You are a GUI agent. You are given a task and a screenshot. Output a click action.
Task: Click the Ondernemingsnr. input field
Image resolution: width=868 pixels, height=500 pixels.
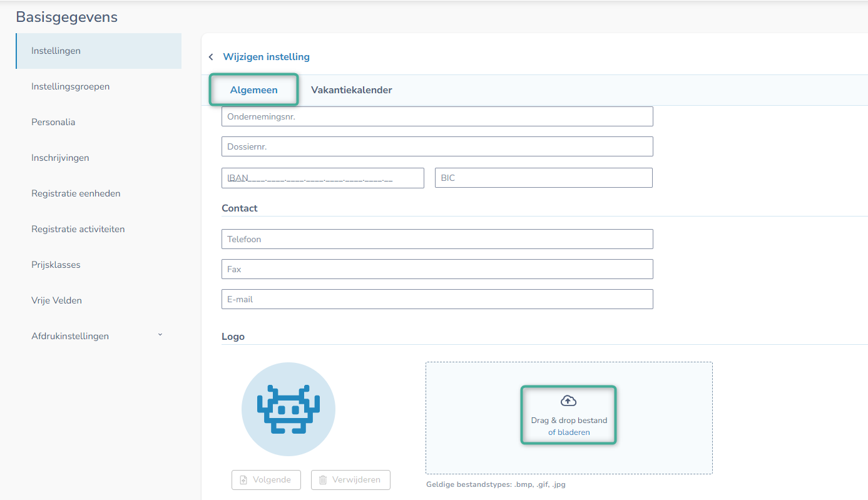coord(437,116)
